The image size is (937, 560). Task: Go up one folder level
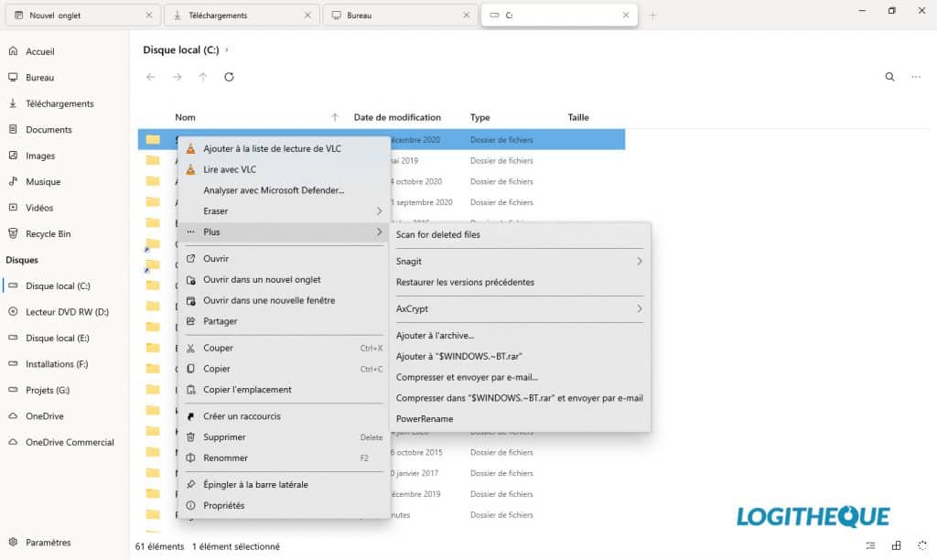[x=202, y=77]
